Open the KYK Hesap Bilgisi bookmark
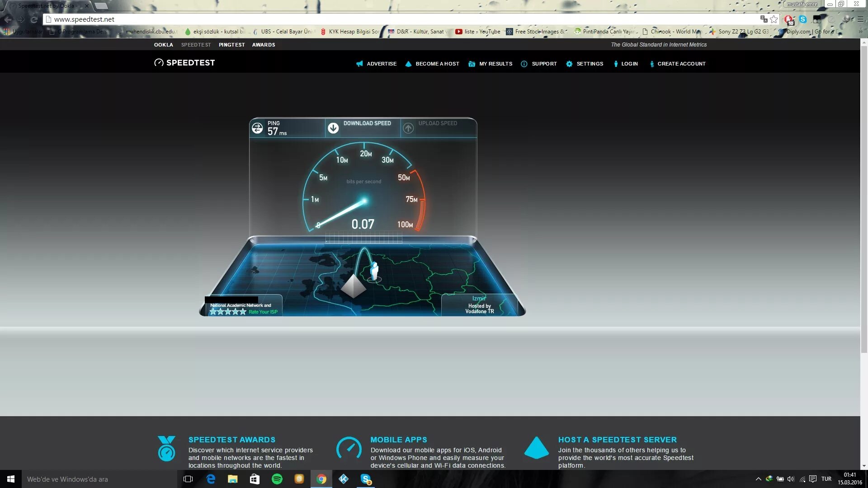The width and height of the screenshot is (868, 488). 350,32
